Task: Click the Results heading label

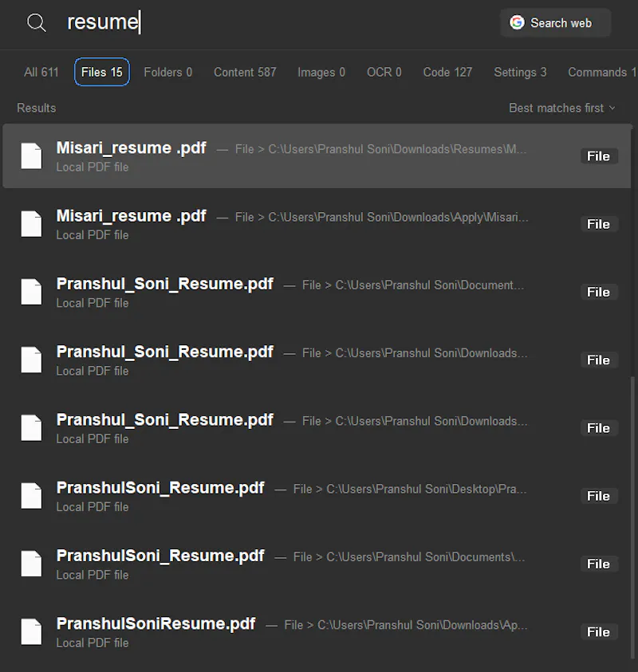Action: (37, 108)
